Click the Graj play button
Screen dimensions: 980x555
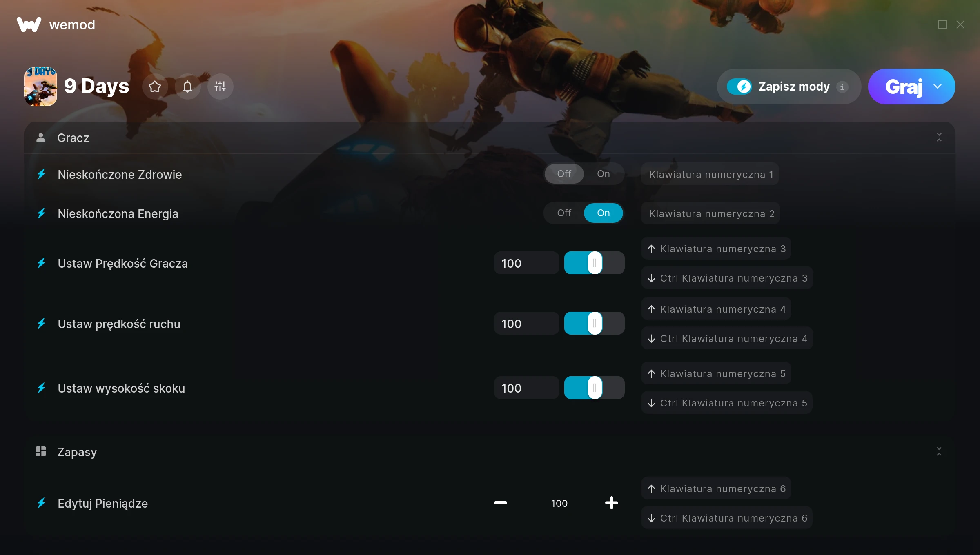click(903, 87)
